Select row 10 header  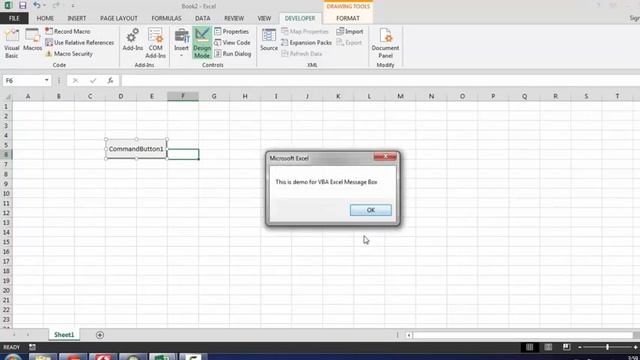point(6,193)
